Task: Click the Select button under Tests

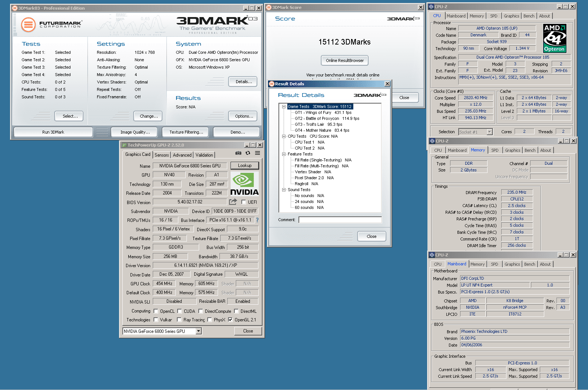Action: pyautogui.click(x=69, y=116)
